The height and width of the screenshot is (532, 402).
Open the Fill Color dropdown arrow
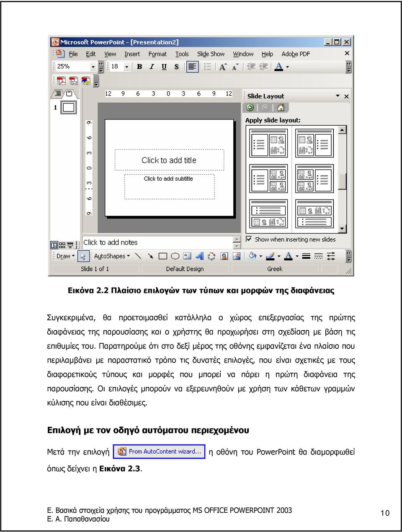coord(260,256)
